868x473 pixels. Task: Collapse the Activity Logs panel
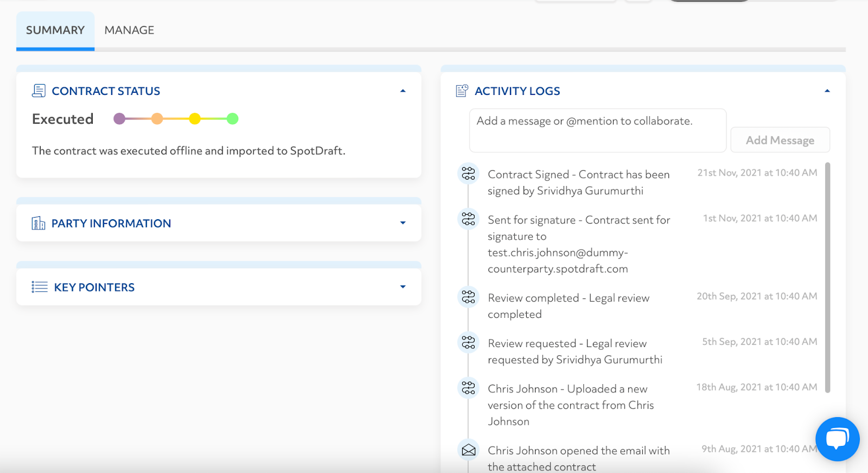[827, 91]
